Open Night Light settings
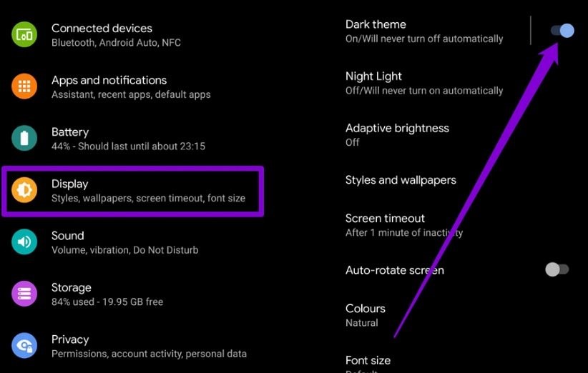 click(x=424, y=83)
